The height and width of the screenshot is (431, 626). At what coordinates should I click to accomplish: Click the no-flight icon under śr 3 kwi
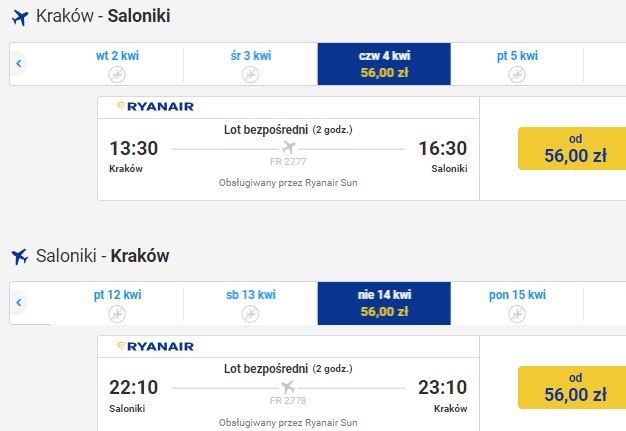click(250, 74)
